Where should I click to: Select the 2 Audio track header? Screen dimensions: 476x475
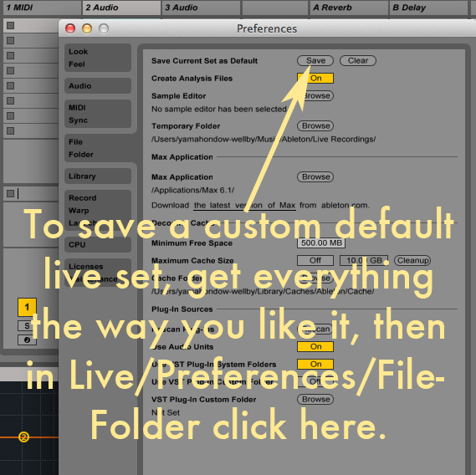[121, 8]
